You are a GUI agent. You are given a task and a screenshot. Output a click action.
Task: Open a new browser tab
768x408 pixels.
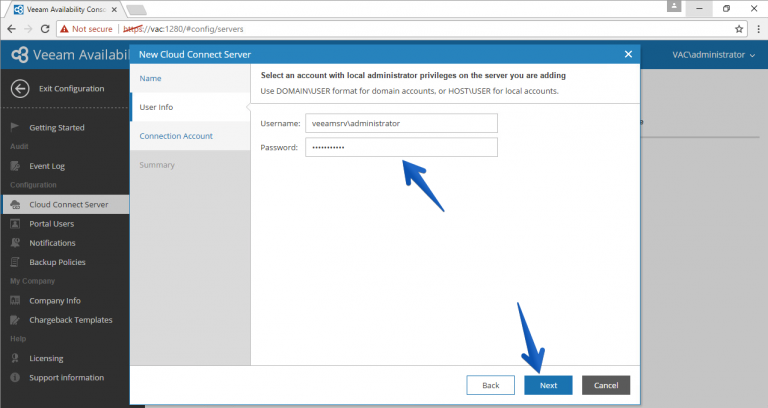136,10
